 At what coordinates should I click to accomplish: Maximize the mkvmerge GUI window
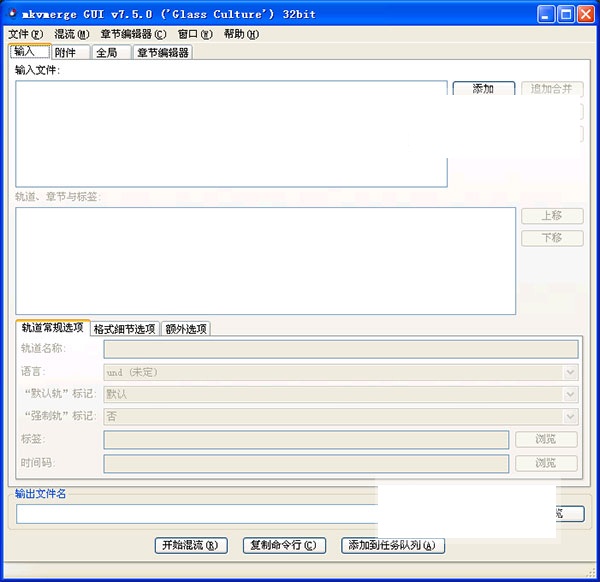pos(566,14)
